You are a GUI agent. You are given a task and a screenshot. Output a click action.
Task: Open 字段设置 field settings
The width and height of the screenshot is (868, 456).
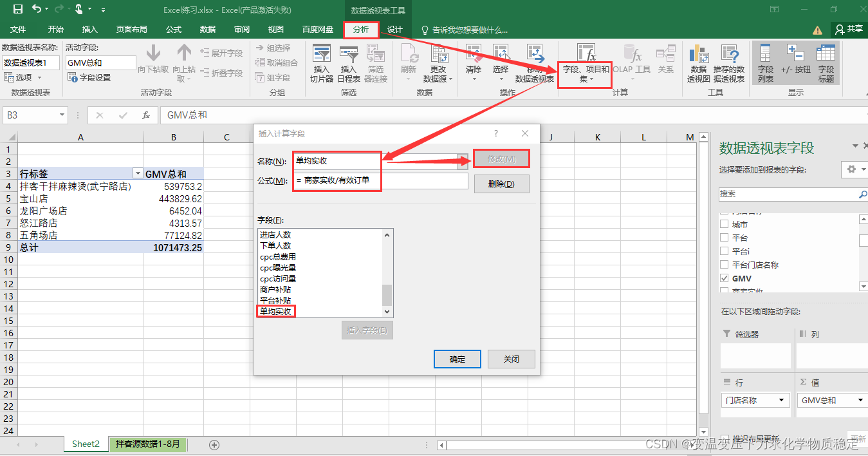point(89,77)
